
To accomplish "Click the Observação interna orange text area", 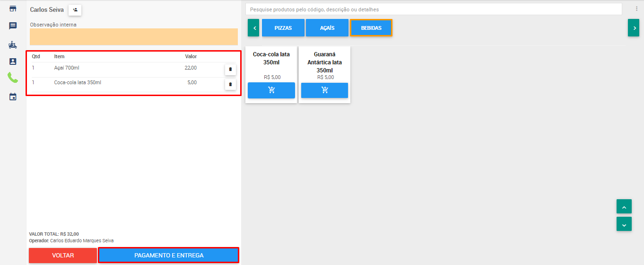I will point(134,37).
